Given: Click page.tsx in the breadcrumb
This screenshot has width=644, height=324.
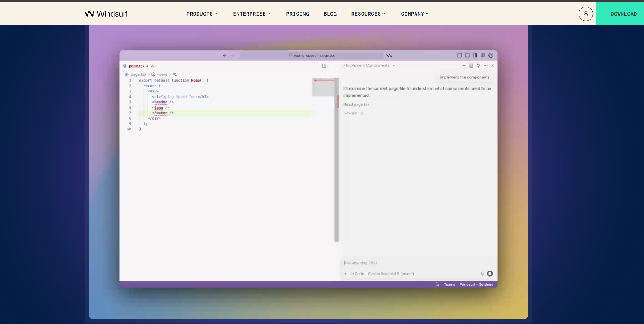Looking at the screenshot, I should click(138, 75).
